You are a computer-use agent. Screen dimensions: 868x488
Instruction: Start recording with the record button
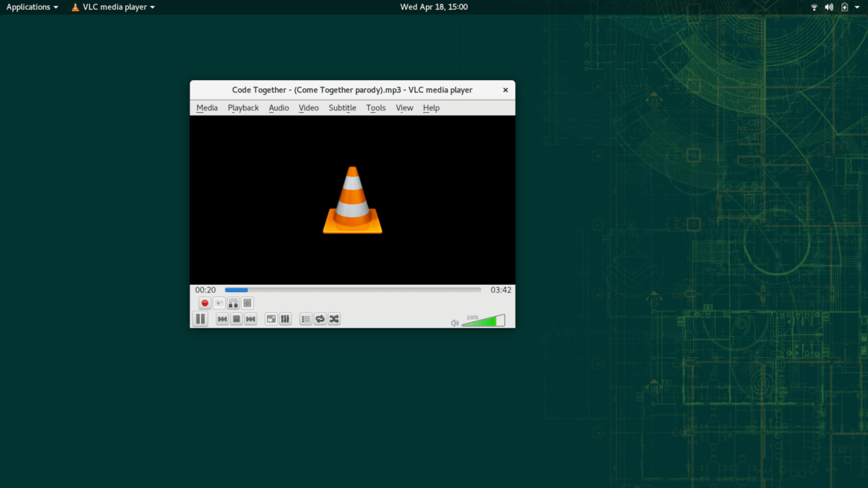point(205,303)
